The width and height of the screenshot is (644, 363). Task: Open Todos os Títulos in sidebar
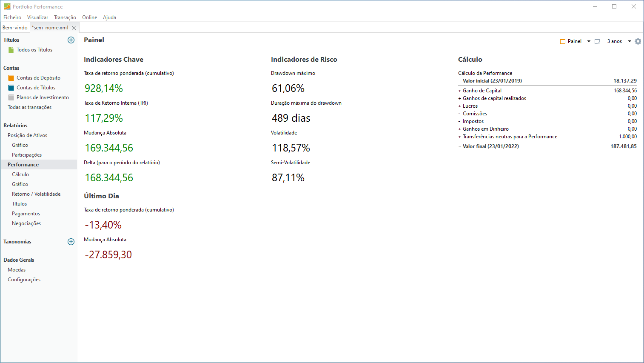click(x=34, y=50)
